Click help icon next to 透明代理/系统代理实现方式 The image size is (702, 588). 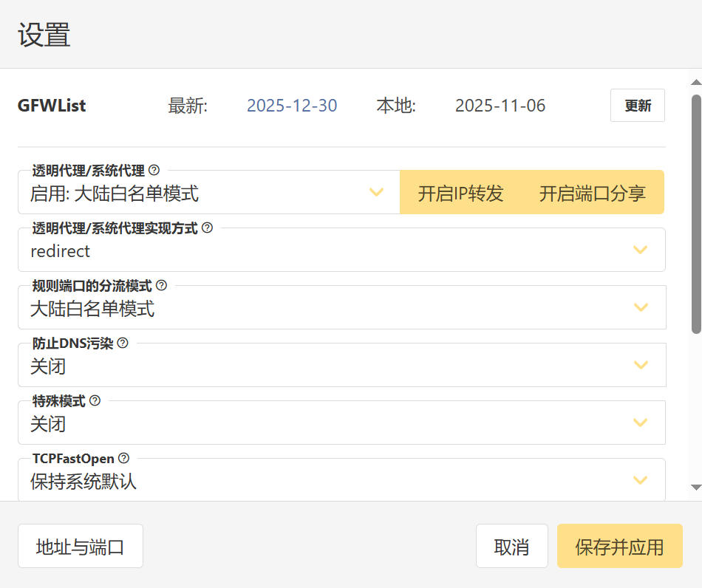(x=207, y=228)
